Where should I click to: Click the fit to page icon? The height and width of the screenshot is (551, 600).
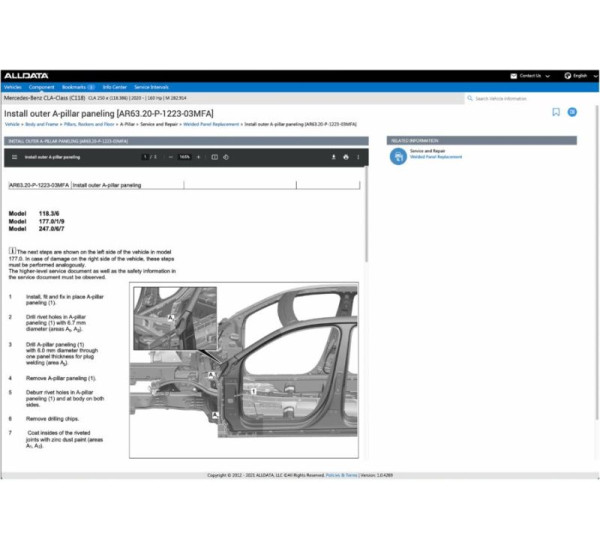tap(214, 157)
